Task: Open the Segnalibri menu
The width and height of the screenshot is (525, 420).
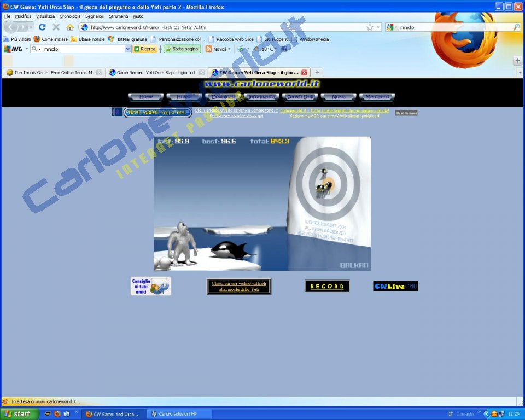Action: coord(95,16)
